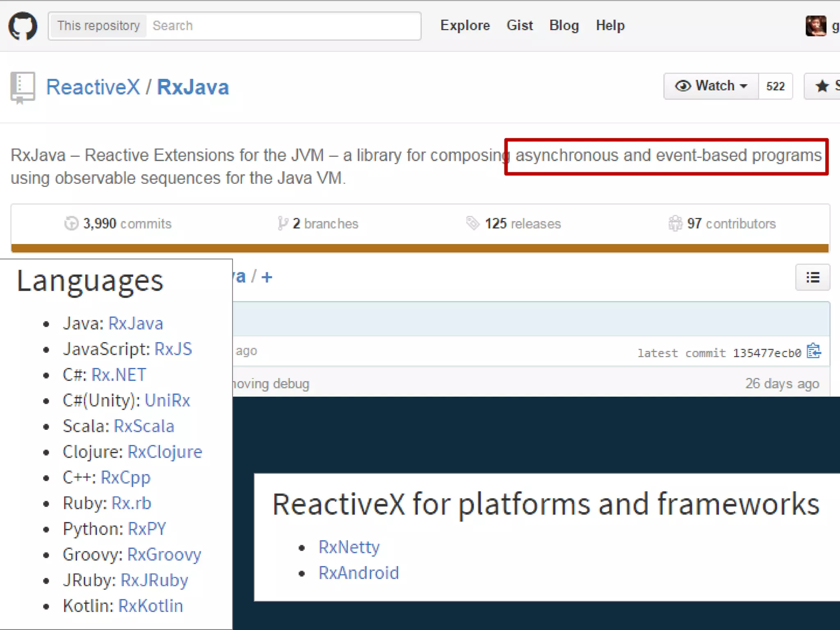Open the ReactiveX organization link
This screenshot has width=840, height=630.
click(93, 87)
